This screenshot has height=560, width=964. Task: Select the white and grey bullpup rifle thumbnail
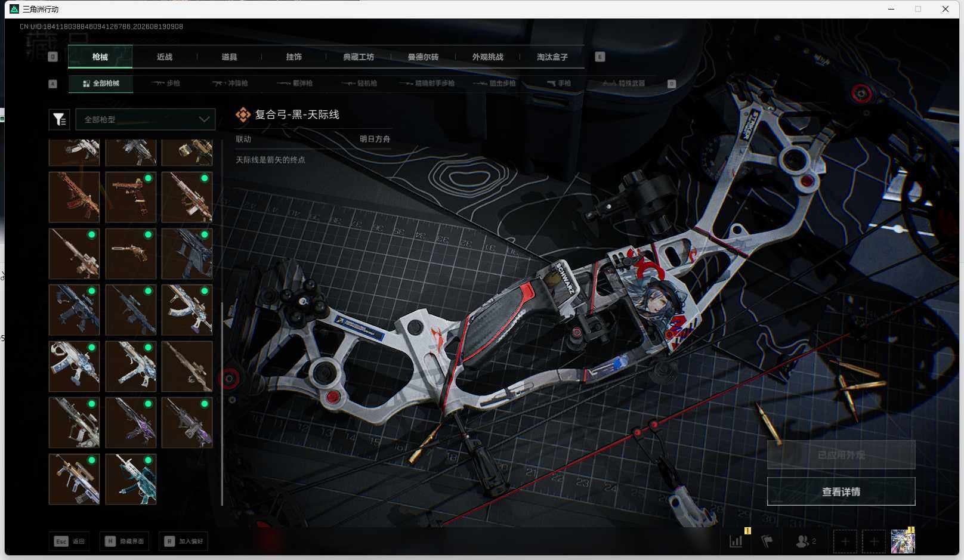[74, 423]
